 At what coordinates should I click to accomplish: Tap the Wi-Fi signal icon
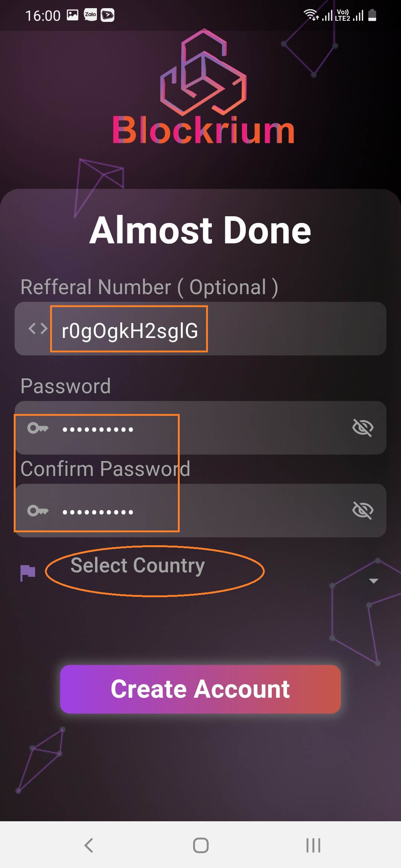pyautogui.click(x=311, y=15)
